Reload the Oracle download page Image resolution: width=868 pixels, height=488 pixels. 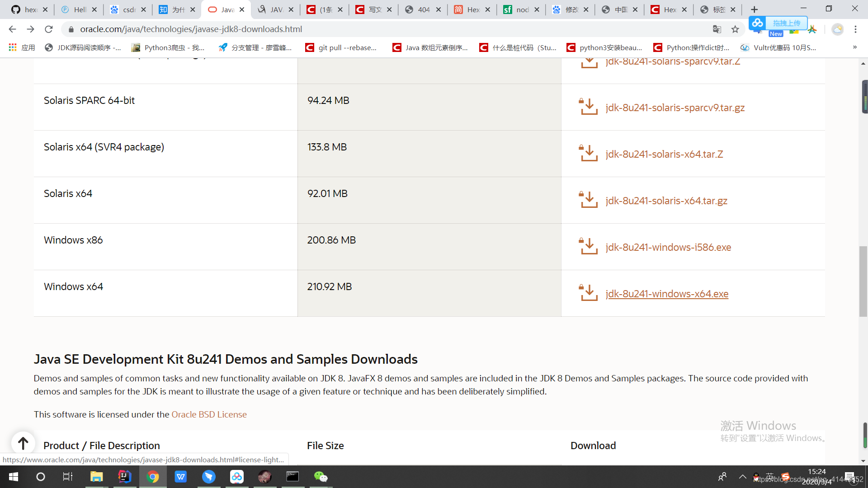(x=49, y=29)
